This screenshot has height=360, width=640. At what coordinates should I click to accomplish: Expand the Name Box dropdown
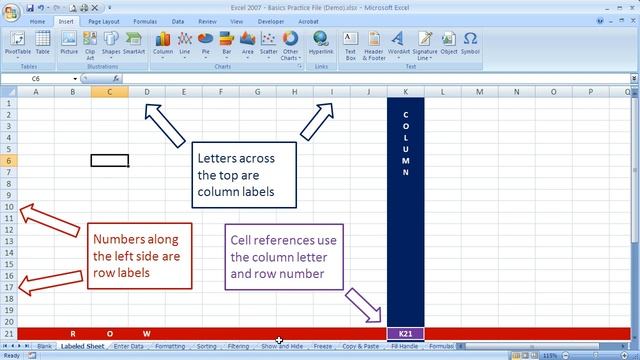tap(75, 78)
